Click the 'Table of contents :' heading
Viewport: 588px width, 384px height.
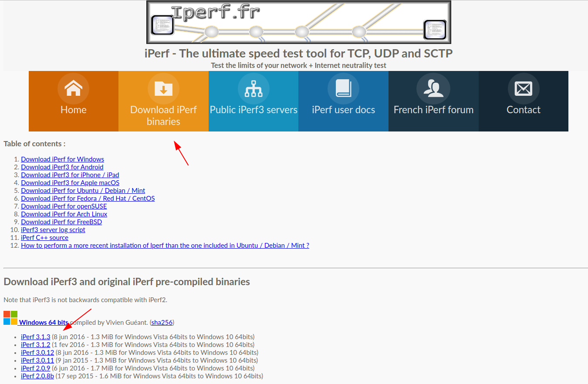34,144
